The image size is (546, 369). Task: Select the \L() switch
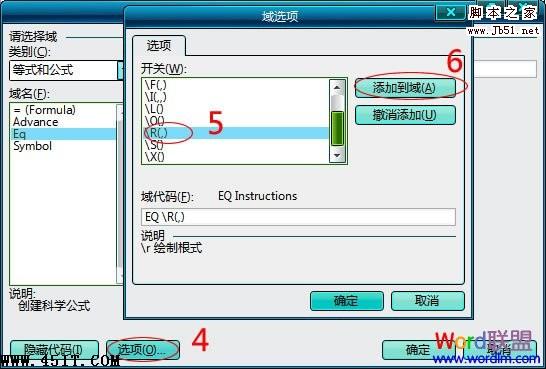coord(235,109)
